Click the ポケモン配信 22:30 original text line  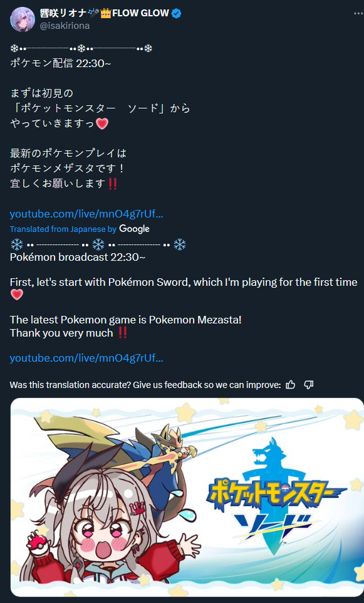(x=60, y=63)
